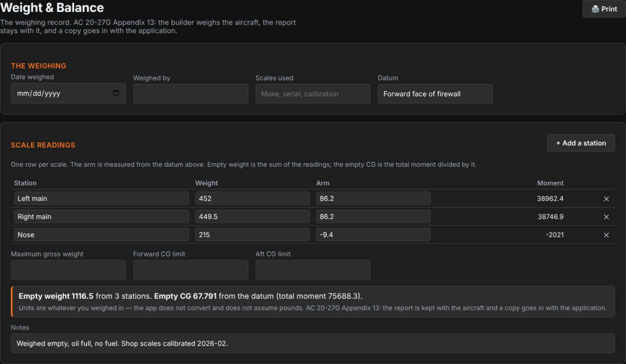
Task: Focus the Date weighed field
Action: tap(68, 93)
